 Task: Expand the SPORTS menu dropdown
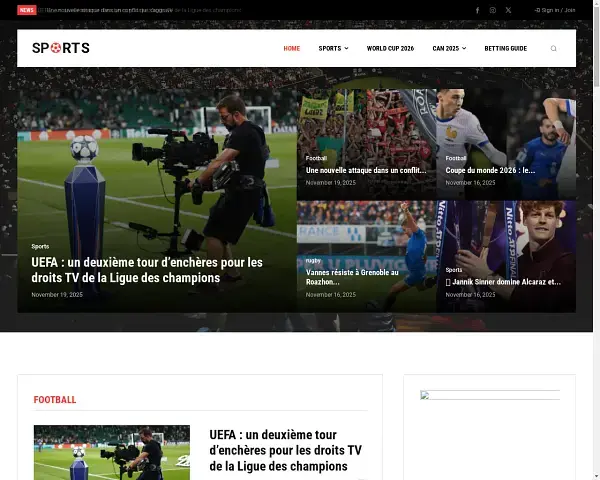click(333, 48)
